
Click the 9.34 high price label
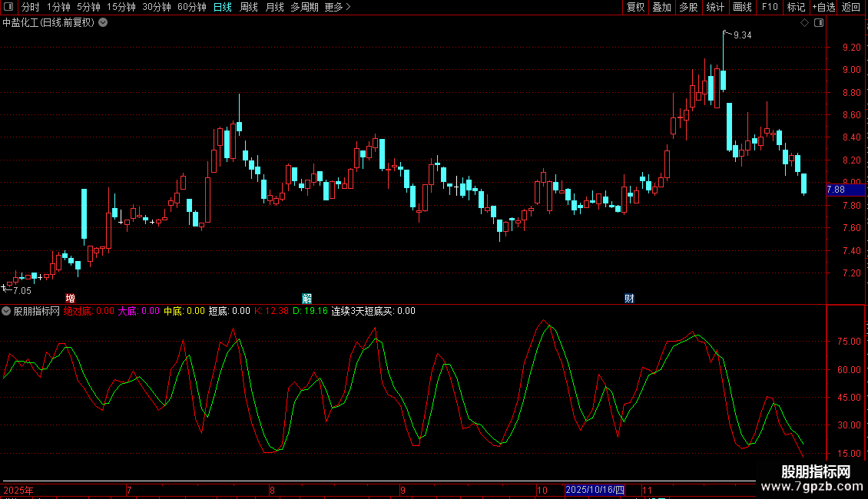coord(742,35)
